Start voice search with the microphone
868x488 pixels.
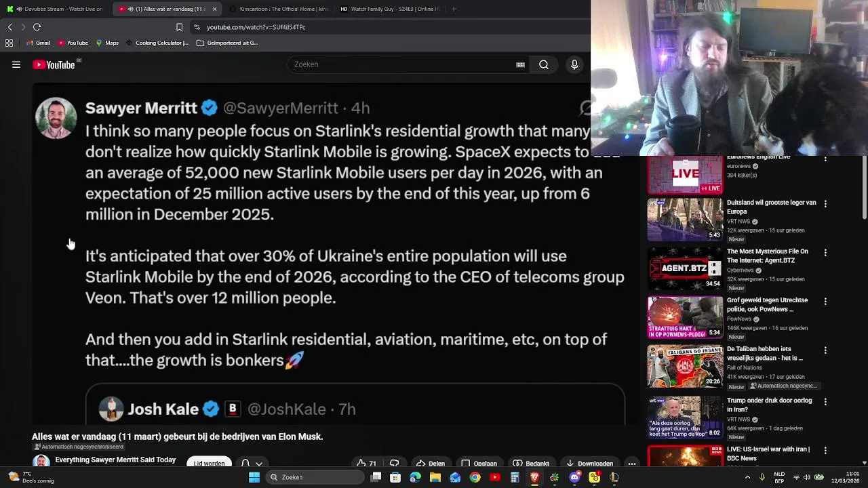[574, 64]
